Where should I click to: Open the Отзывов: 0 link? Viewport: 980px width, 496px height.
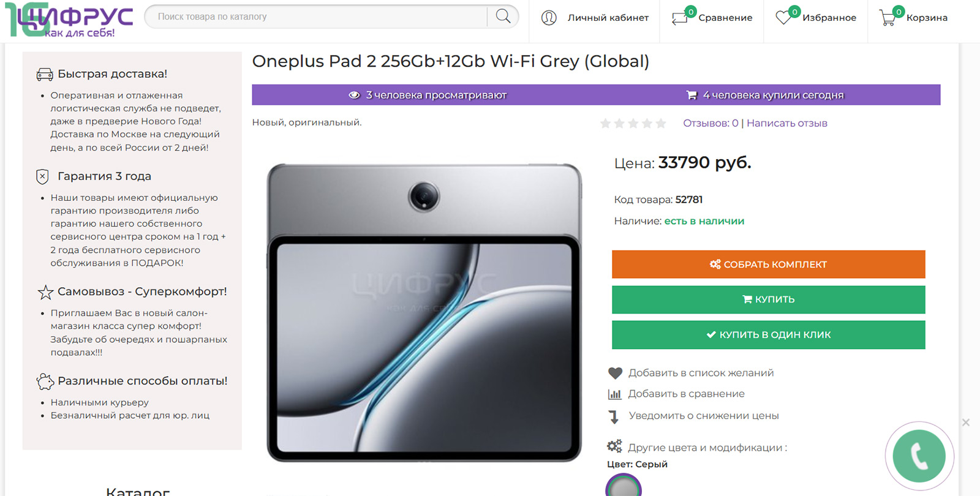(x=710, y=123)
